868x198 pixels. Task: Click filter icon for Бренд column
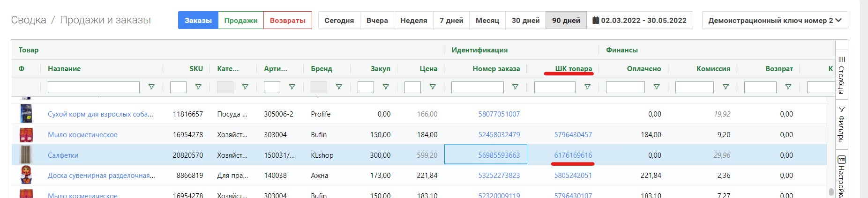click(x=339, y=87)
